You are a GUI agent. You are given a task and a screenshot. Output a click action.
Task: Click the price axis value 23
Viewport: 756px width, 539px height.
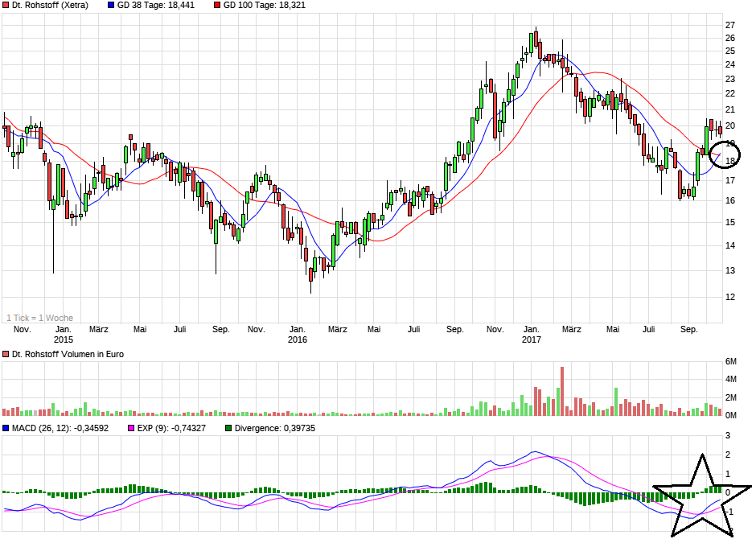coord(730,79)
